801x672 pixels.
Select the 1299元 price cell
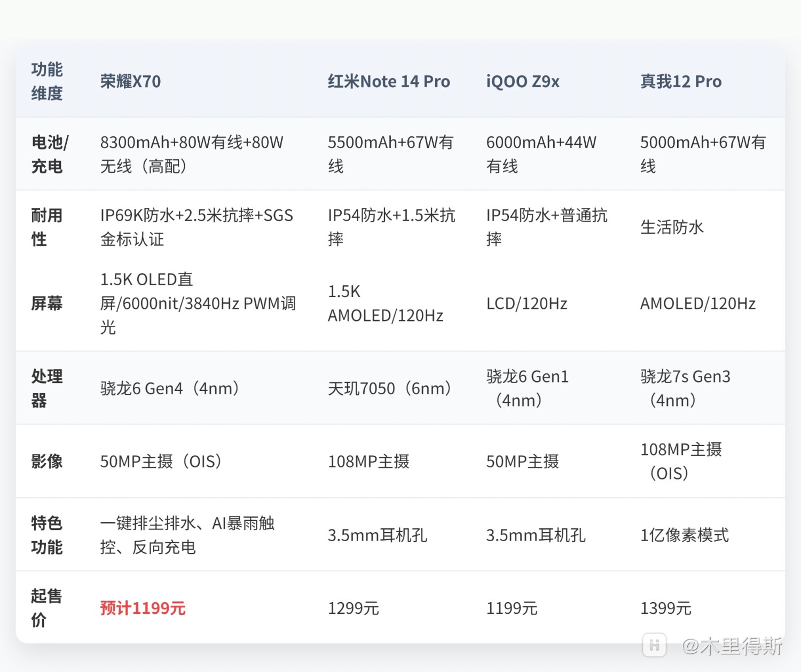353,608
